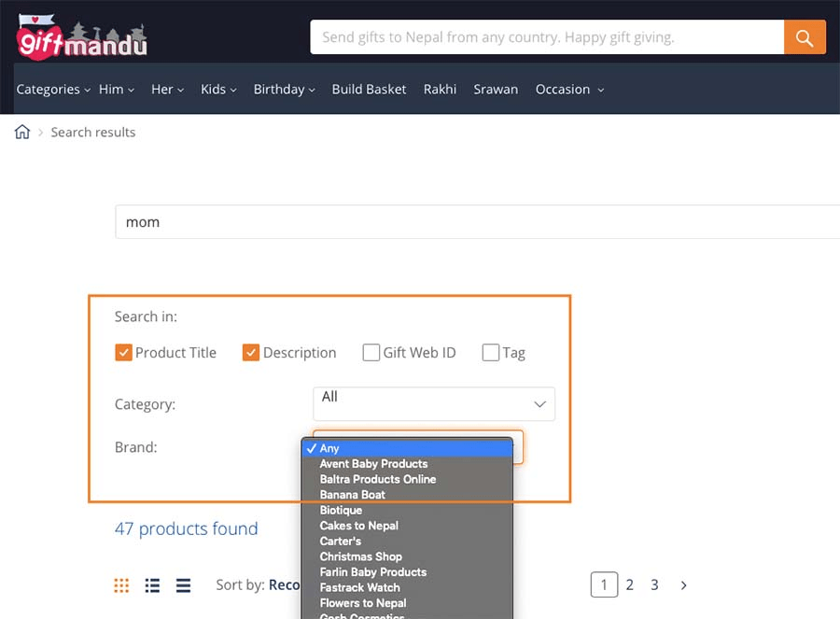Click the home breadcrumb icon
840x619 pixels.
point(21,132)
